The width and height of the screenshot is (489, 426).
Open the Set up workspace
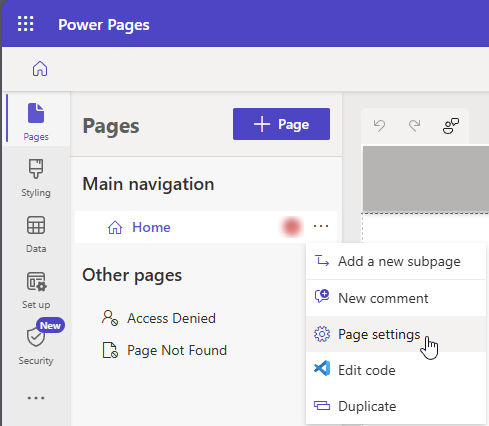(36, 290)
